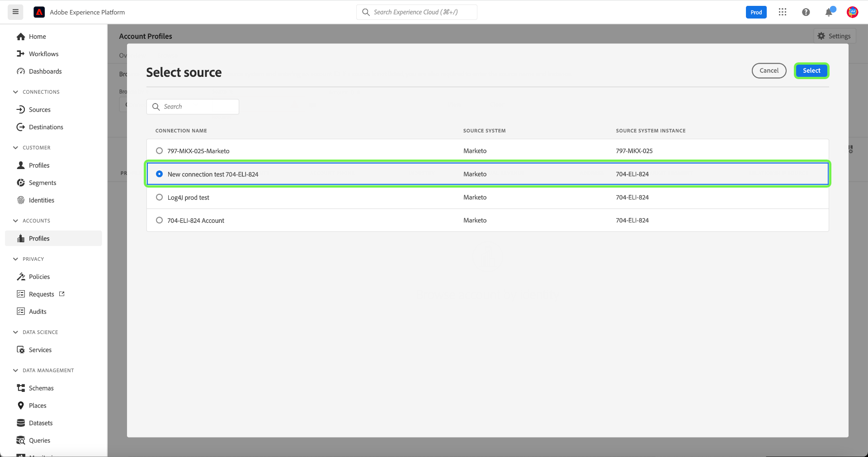Click the Destinations icon in sidebar
This screenshot has height=457, width=868.
(21, 127)
